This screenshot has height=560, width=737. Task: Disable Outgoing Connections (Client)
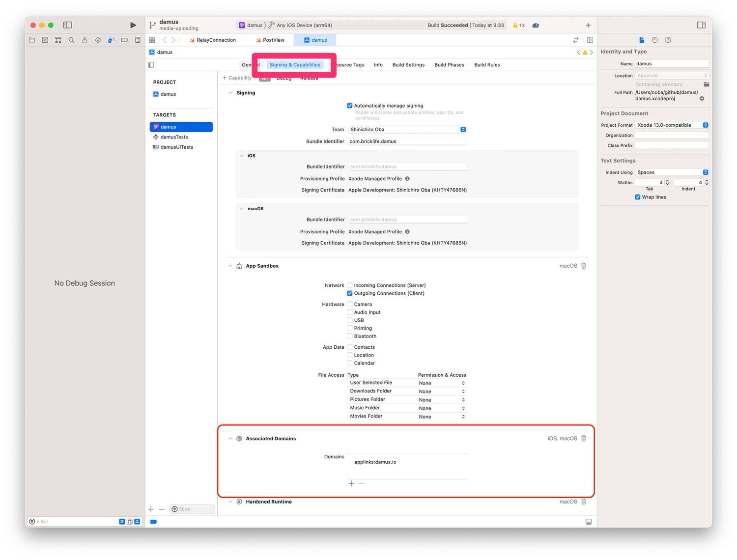click(350, 293)
